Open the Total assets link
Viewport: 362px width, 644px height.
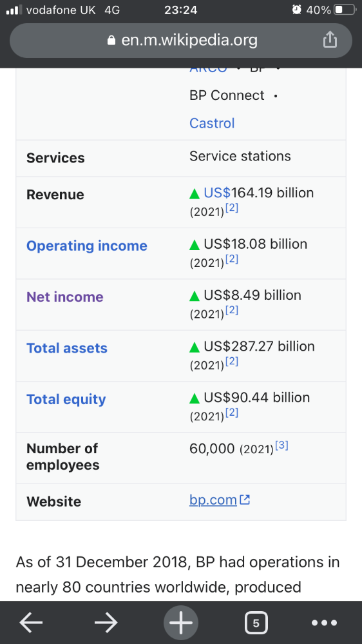click(x=67, y=348)
